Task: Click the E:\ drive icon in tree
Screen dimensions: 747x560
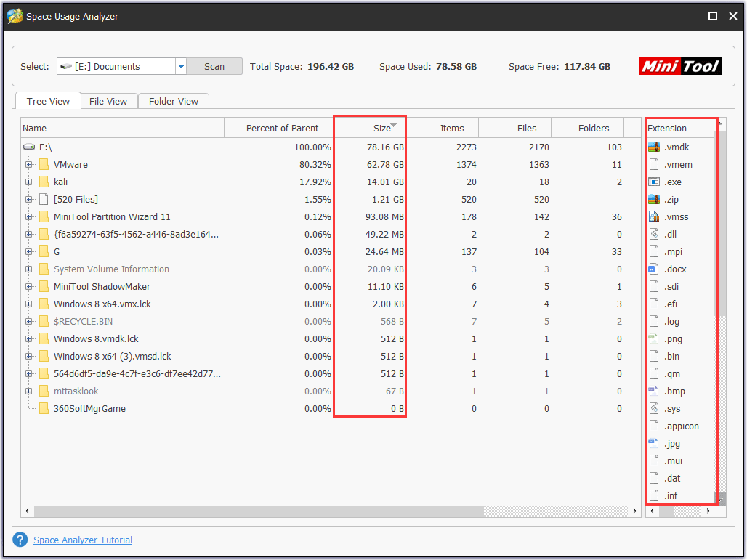Action: tap(29, 147)
